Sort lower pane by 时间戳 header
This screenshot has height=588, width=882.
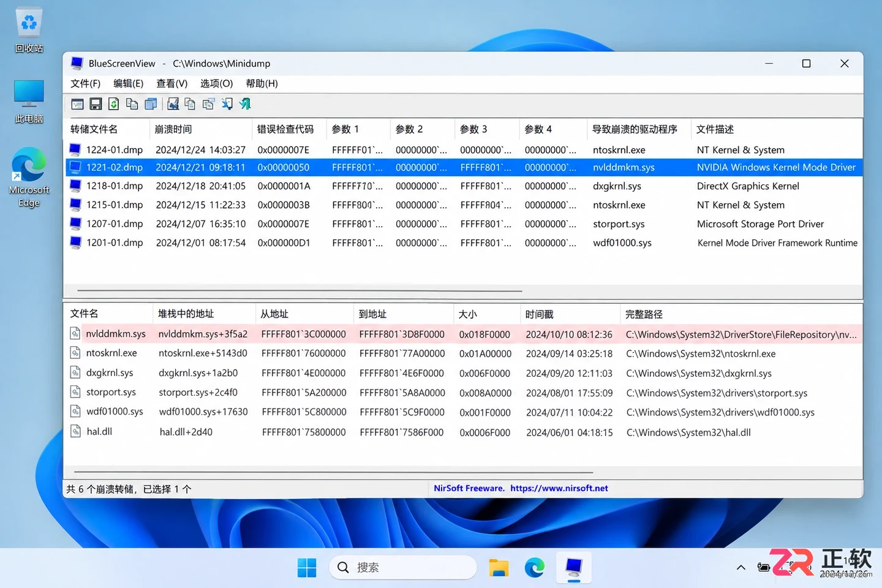pyautogui.click(x=570, y=314)
